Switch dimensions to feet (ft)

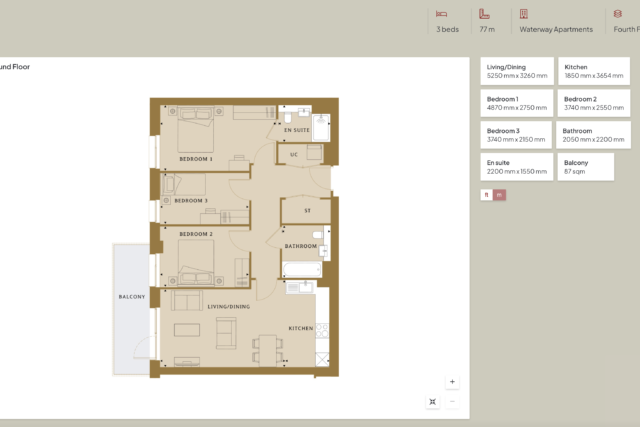[x=487, y=195]
